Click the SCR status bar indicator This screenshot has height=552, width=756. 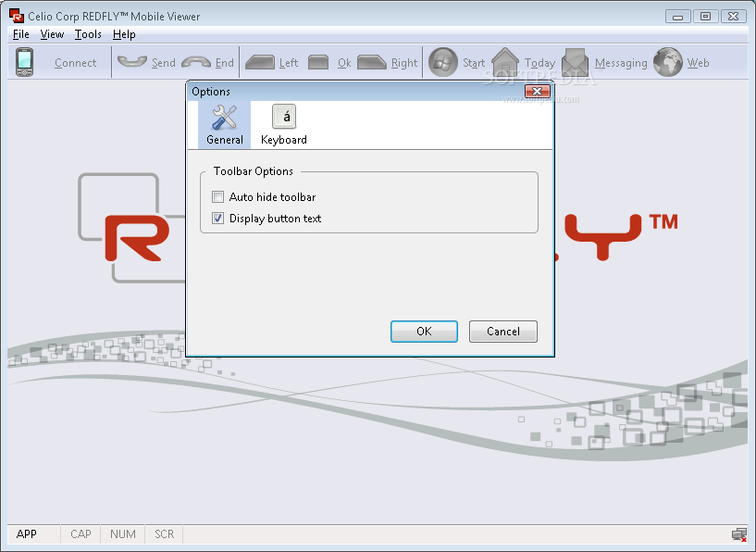click(x=164, y=534)
